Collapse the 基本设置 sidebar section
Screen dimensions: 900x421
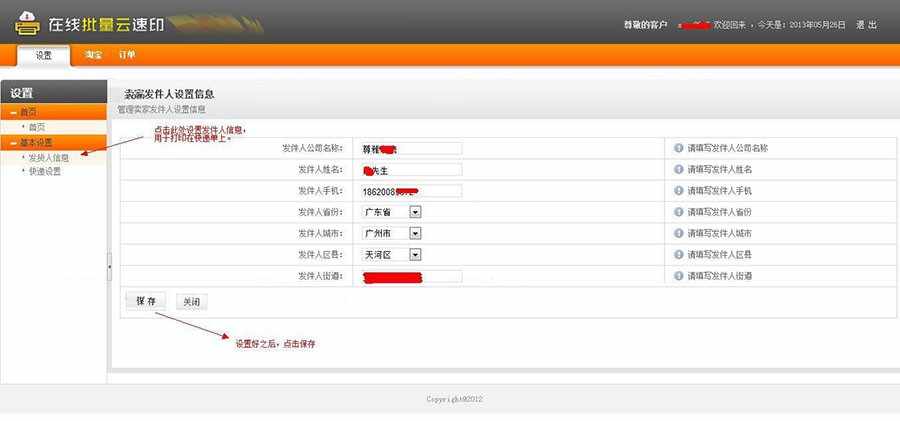(x=14, y=142)
